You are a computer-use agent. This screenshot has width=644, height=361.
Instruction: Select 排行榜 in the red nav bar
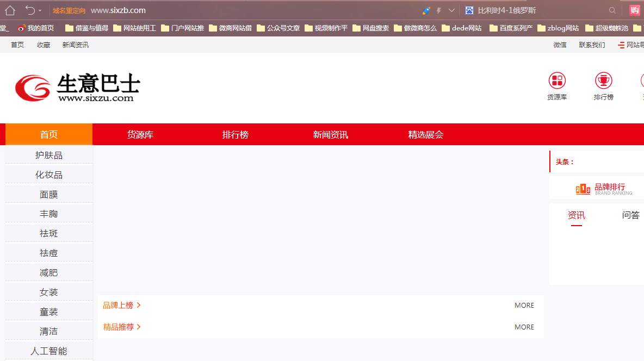236,134
